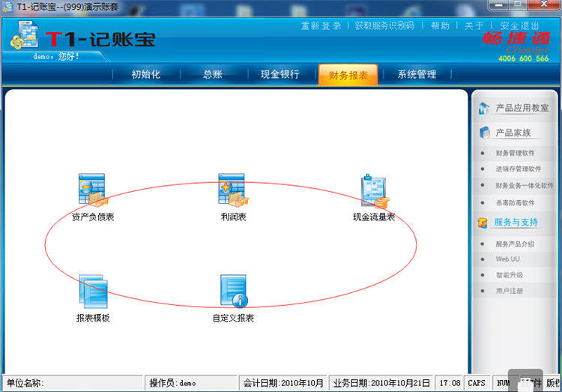Maximize the T1-记账宝 window
The image size is (562, 392).
[518, 5]
